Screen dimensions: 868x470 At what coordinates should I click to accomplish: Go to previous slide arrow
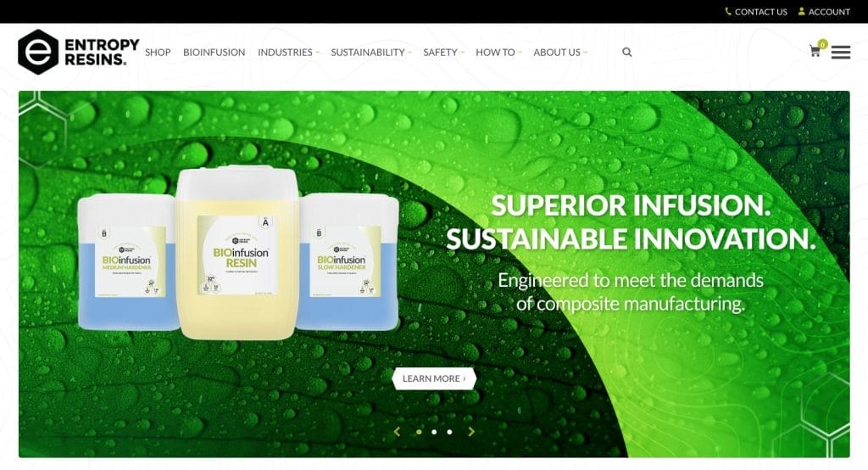pos(397,432)
